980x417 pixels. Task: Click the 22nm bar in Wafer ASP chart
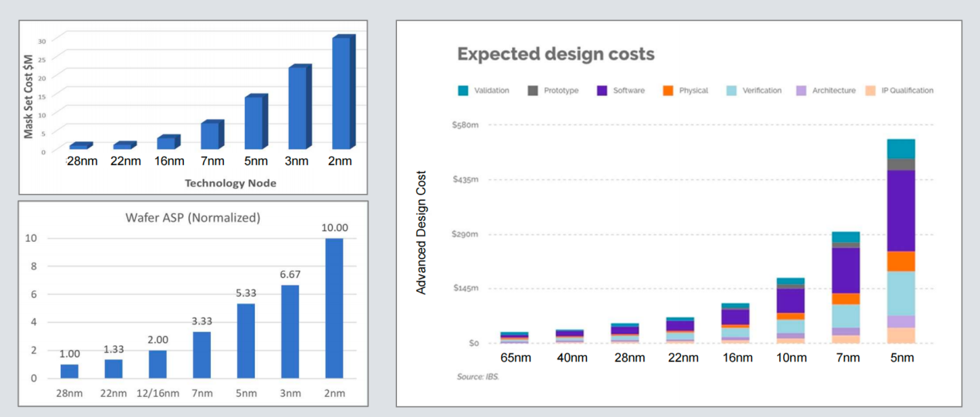[114, 369]
